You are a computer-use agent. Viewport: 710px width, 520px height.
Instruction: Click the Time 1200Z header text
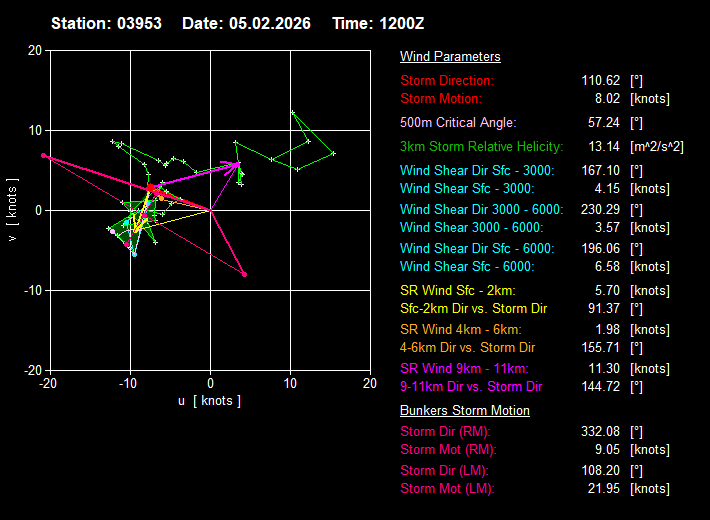click(x=379, y=22)
